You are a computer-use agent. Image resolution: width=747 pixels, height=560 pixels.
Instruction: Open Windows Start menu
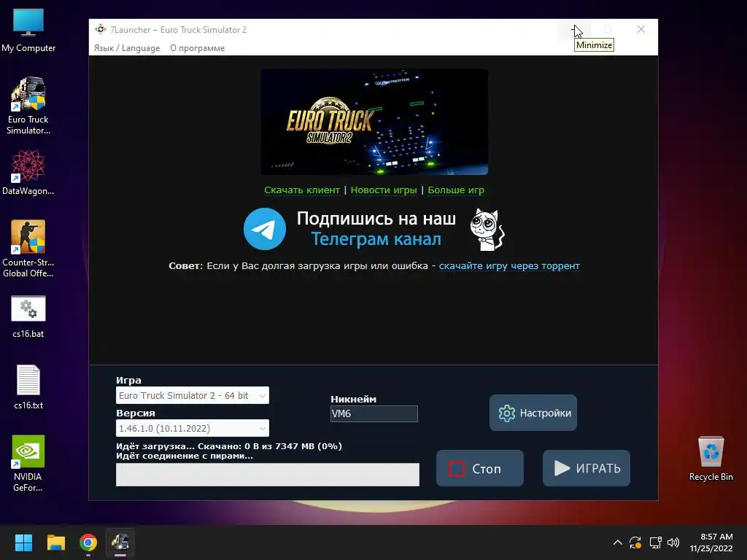(x=23, y=542)
